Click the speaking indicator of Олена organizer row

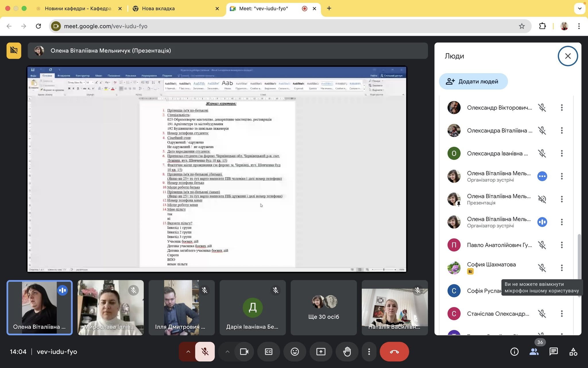[x=542, y=222]
